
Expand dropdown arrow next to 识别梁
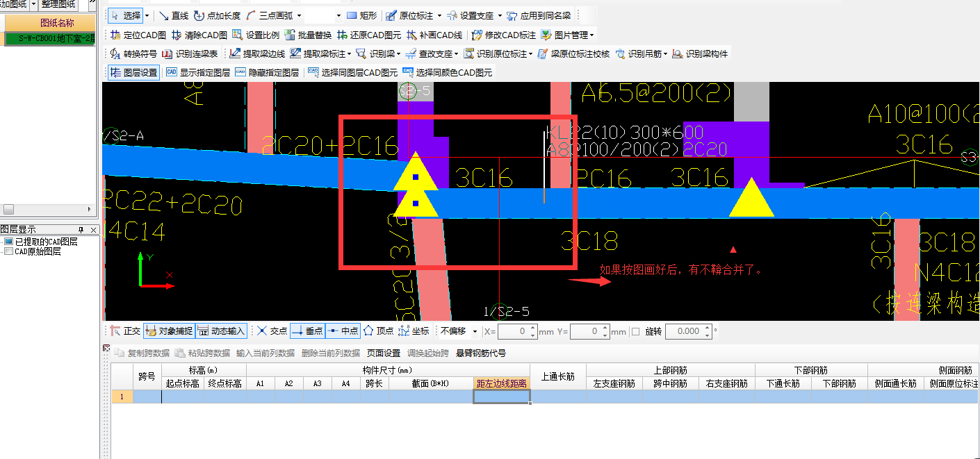point(400,53)
